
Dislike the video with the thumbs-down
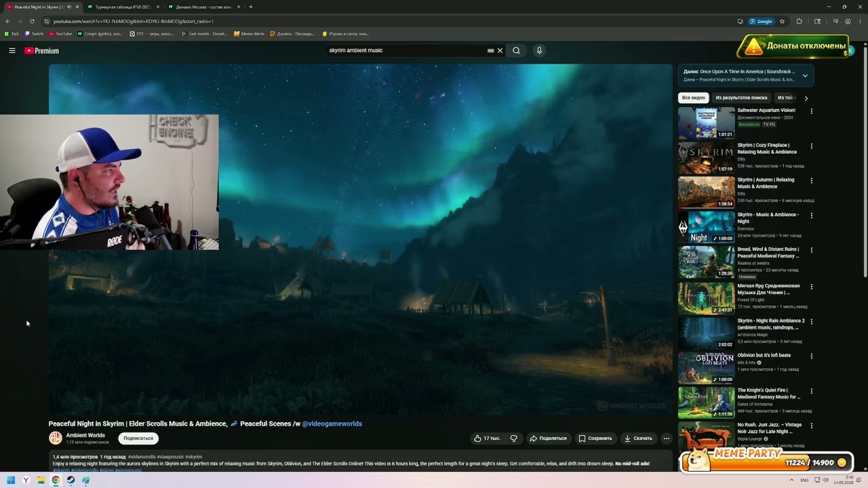[513, 439]
